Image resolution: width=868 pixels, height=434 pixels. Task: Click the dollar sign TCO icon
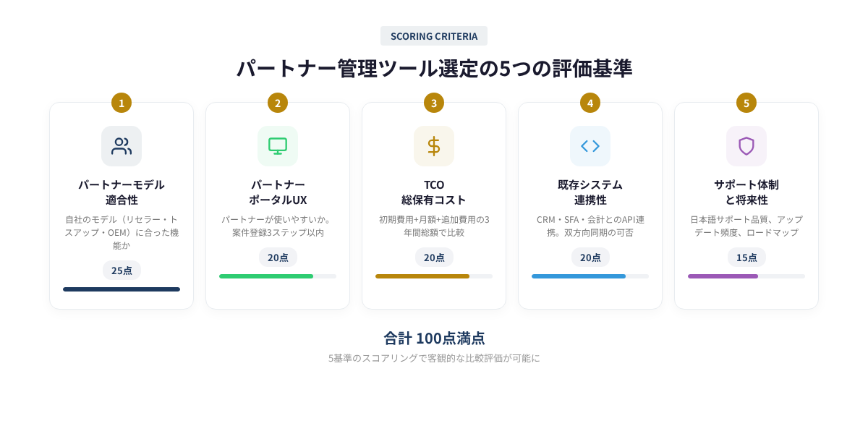434,146
